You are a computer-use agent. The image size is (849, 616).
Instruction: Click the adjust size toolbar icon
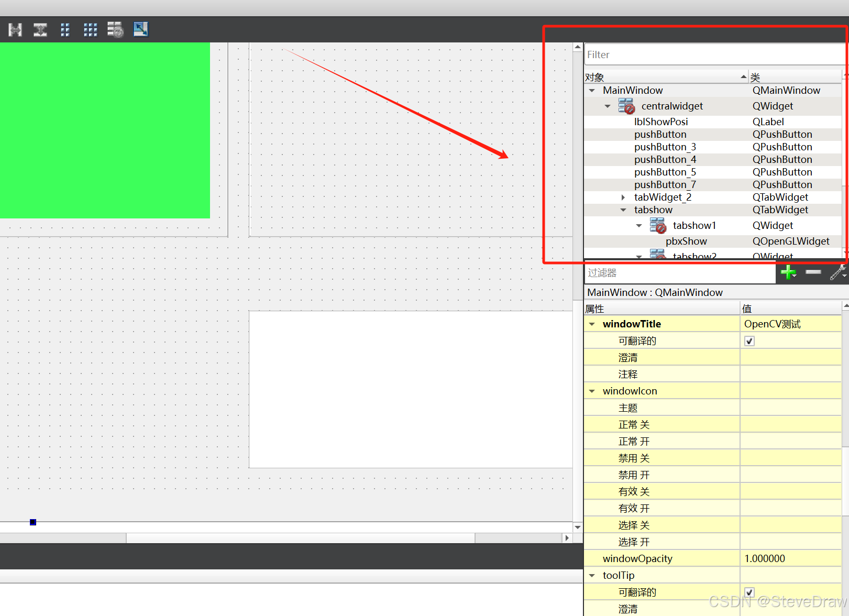pyautogui.click(x=141, y=29)
